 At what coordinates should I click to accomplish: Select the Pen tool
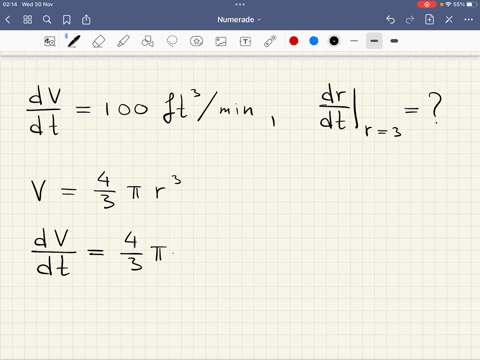[73, 41]
